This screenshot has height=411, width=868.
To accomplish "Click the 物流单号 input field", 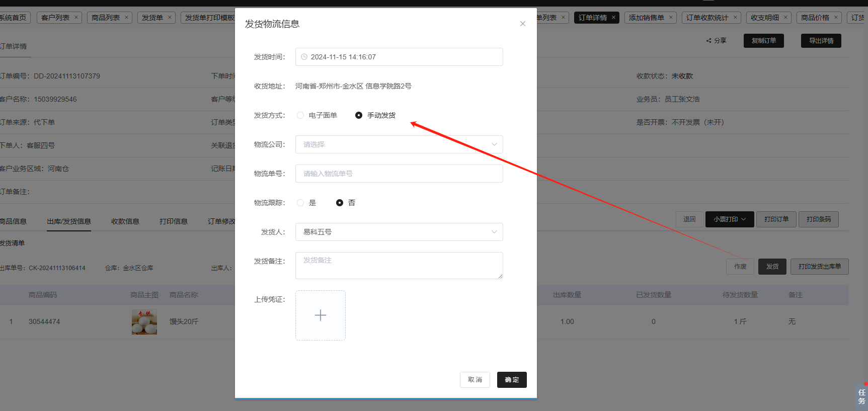I will click(x=399, y=174).
